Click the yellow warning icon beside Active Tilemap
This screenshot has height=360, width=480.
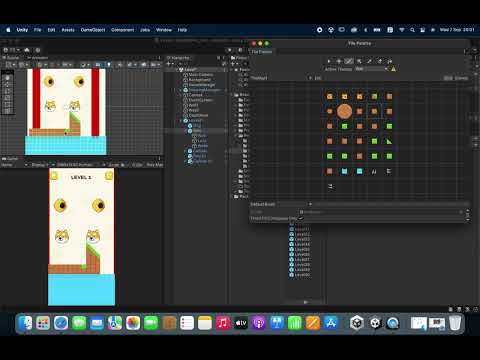[x=393, y=69]
